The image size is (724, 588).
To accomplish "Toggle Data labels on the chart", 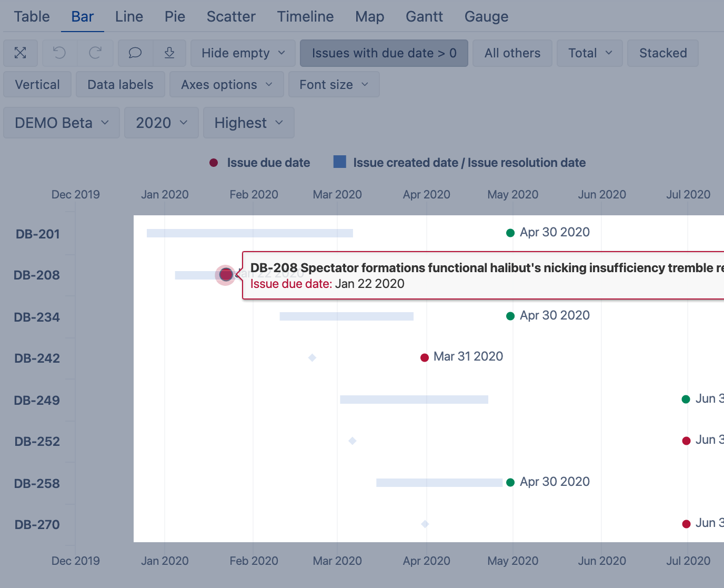I will (120, 85).
